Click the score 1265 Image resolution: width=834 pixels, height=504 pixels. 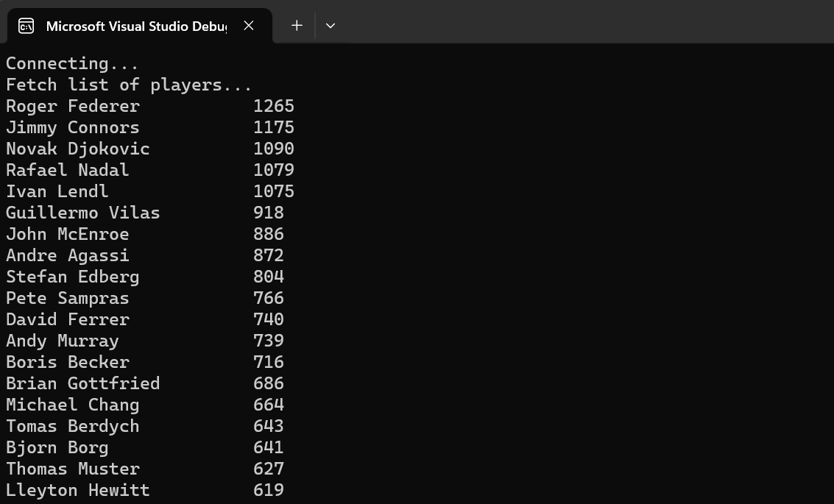point(273,106)
